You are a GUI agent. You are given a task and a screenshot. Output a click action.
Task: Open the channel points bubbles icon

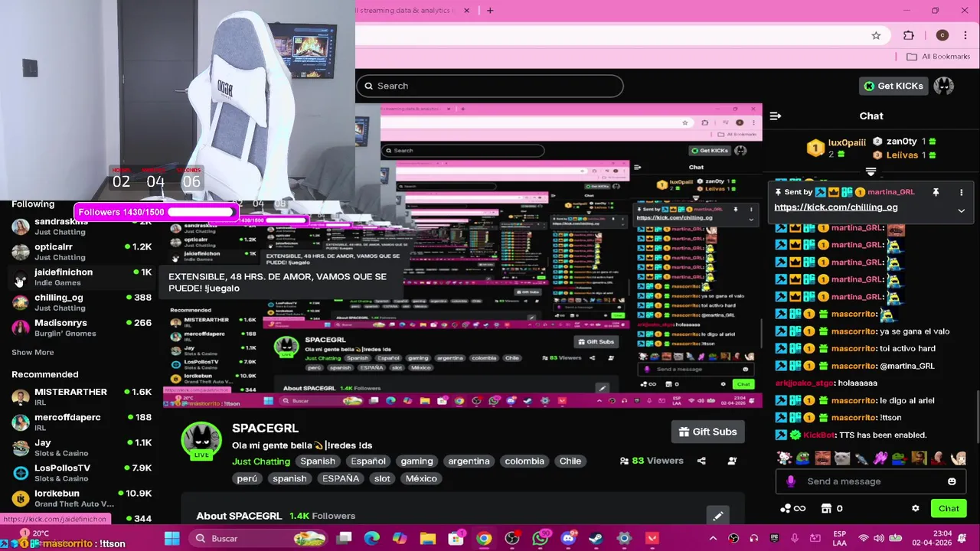(785, 508)
